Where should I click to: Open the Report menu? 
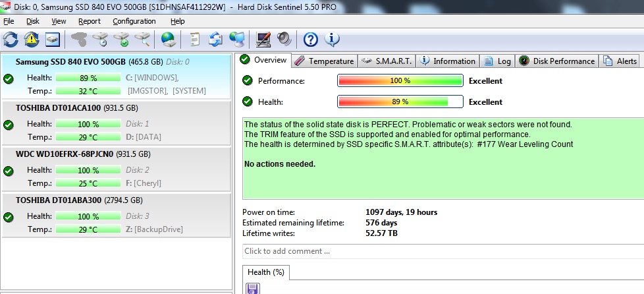[90, 21]
